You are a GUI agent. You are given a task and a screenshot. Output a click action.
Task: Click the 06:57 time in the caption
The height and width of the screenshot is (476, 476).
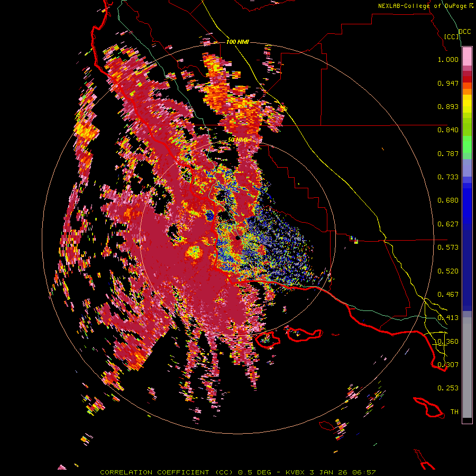(364, 472)
